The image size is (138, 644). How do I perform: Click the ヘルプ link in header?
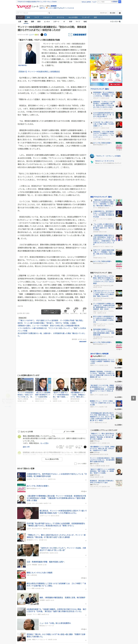click(x=94, y=2)
